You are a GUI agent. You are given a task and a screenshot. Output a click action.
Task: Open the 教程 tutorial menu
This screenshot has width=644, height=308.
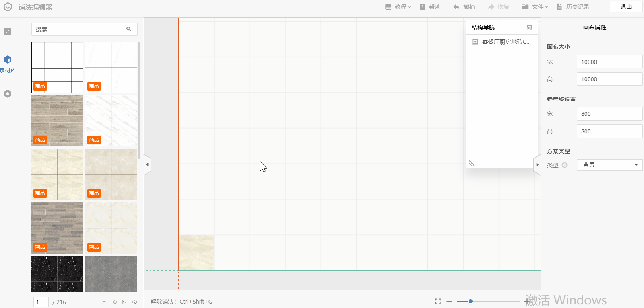[x=398, y=7]
